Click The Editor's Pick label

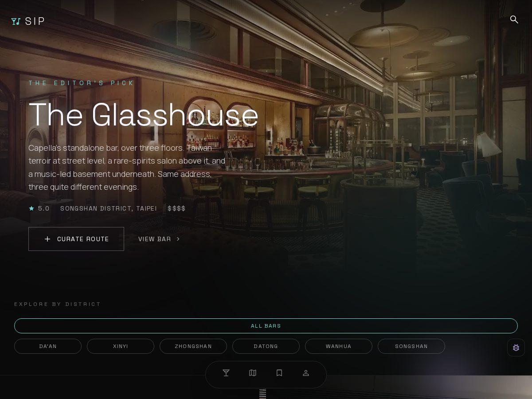click(82, 83)
